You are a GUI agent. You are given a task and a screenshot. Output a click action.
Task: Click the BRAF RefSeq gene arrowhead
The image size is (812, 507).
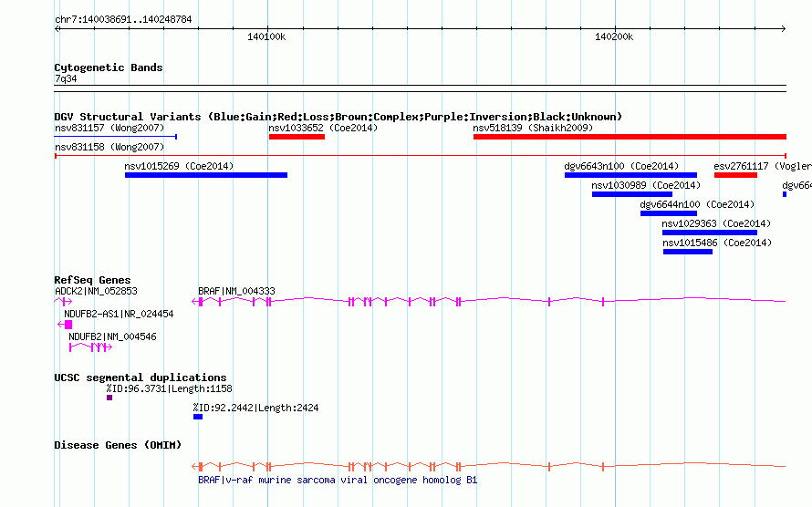pos(194,302)
